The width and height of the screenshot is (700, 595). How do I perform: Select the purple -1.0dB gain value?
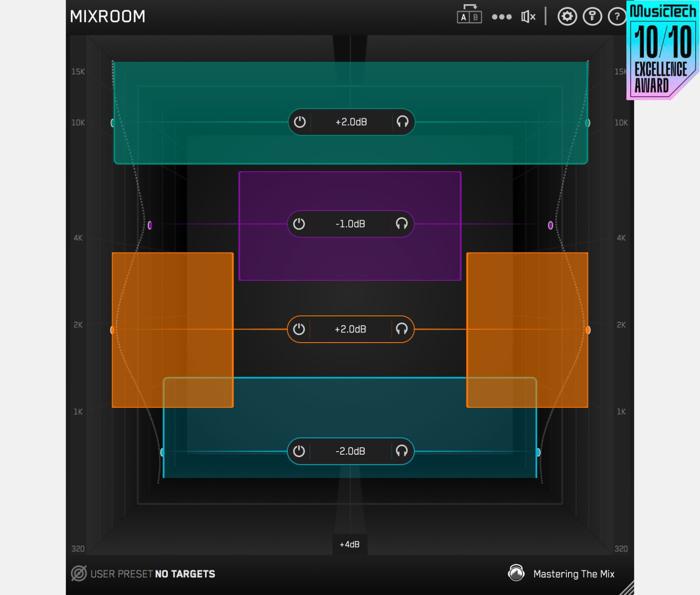(350, 224)
